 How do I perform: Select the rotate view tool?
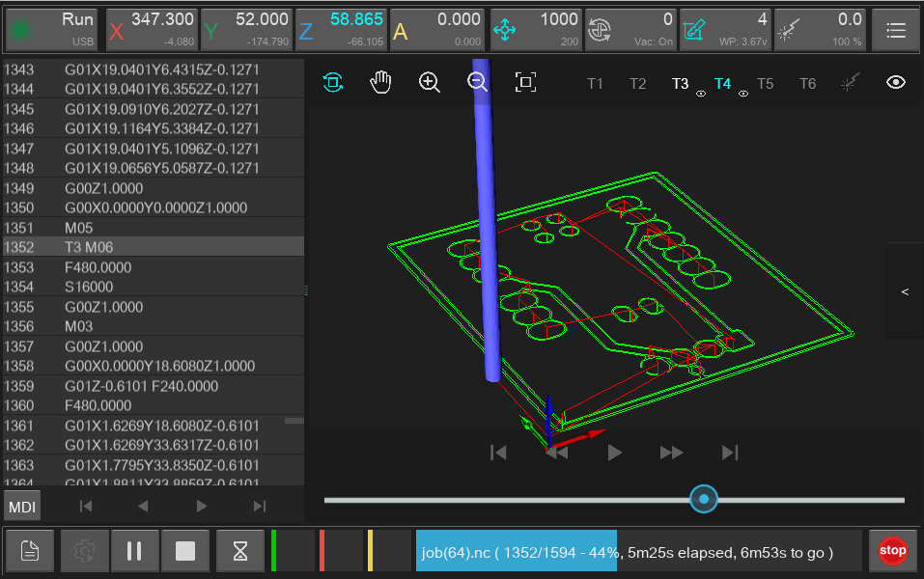(x=333, y=82)
